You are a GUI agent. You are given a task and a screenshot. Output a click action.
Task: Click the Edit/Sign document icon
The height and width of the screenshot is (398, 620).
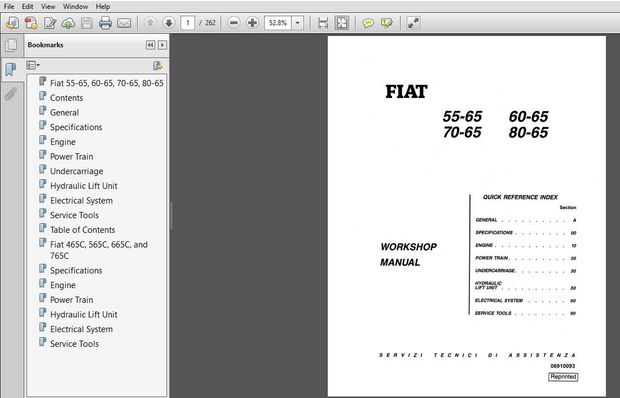[50, 23]
